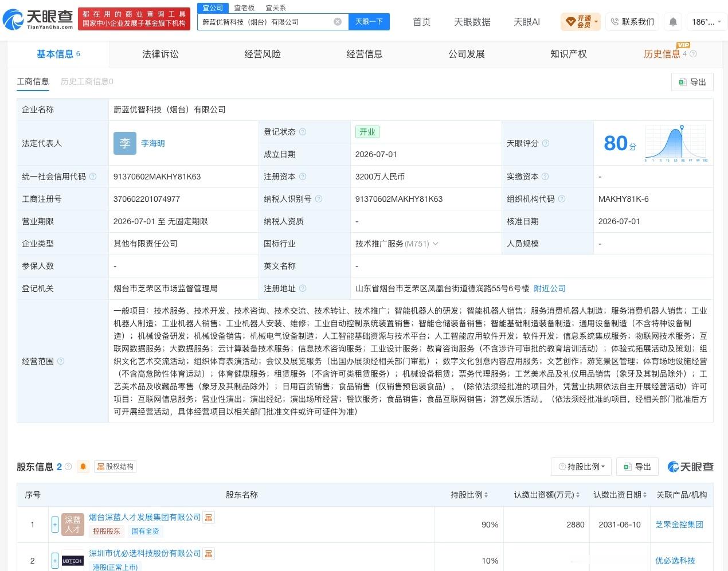This screenshot has width=728, height=571.
Task: Switch to 法律诉讼 tab
Action: (160, 54)
